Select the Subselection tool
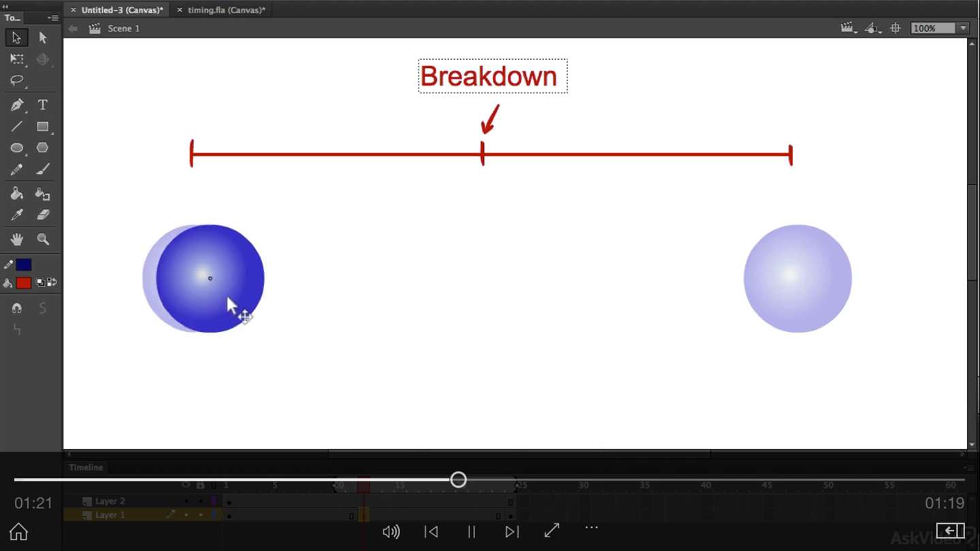This screenshot has width=980, height=551. [x=43, y=38]
